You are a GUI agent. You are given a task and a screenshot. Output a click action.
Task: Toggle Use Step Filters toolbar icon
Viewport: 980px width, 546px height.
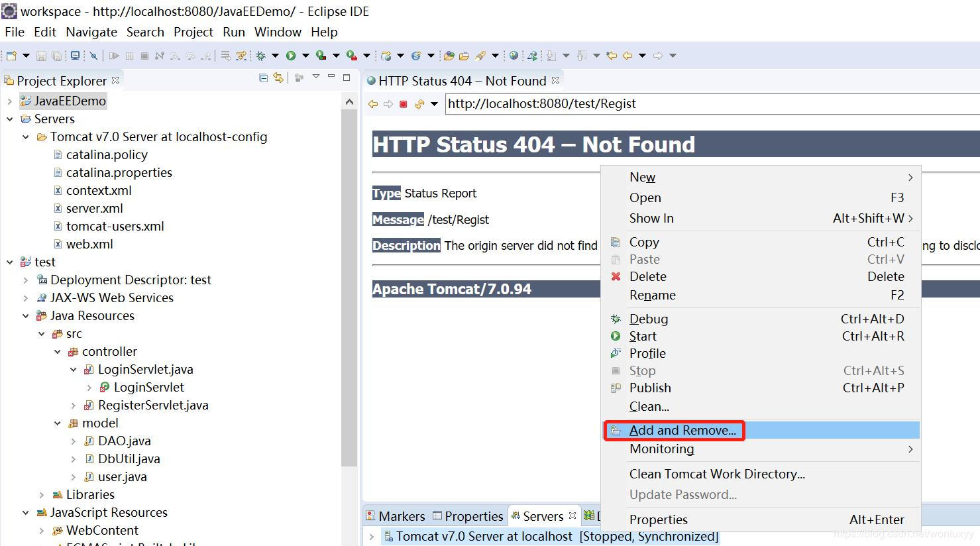(x=241, y=56)
